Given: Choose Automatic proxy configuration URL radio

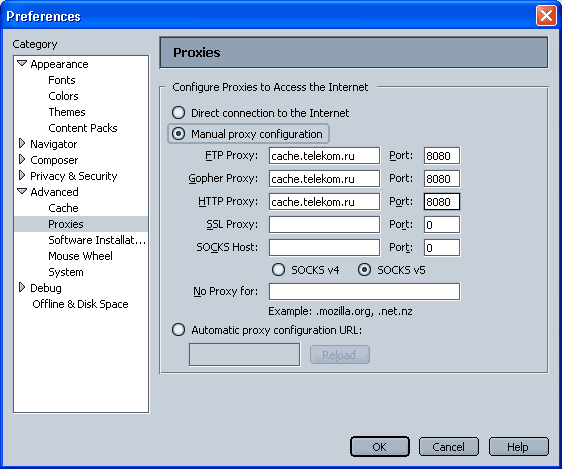Looking at the screenshot, I should (178, 330).
